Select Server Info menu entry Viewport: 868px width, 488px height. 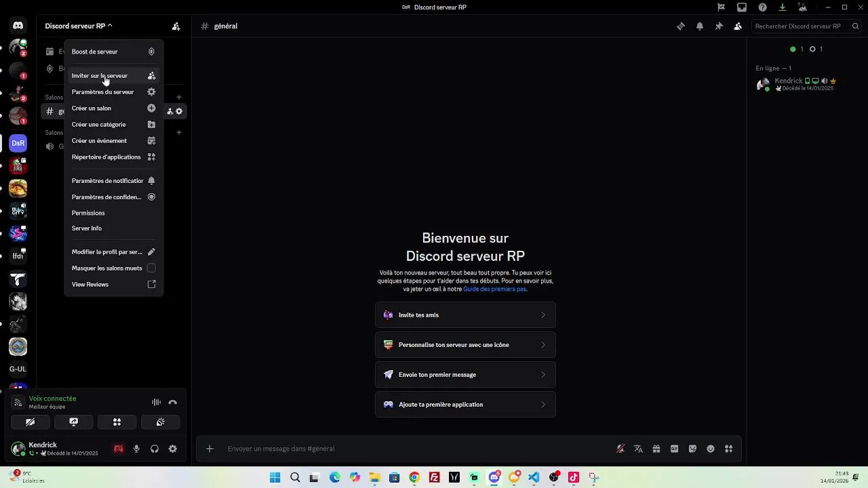114,228
